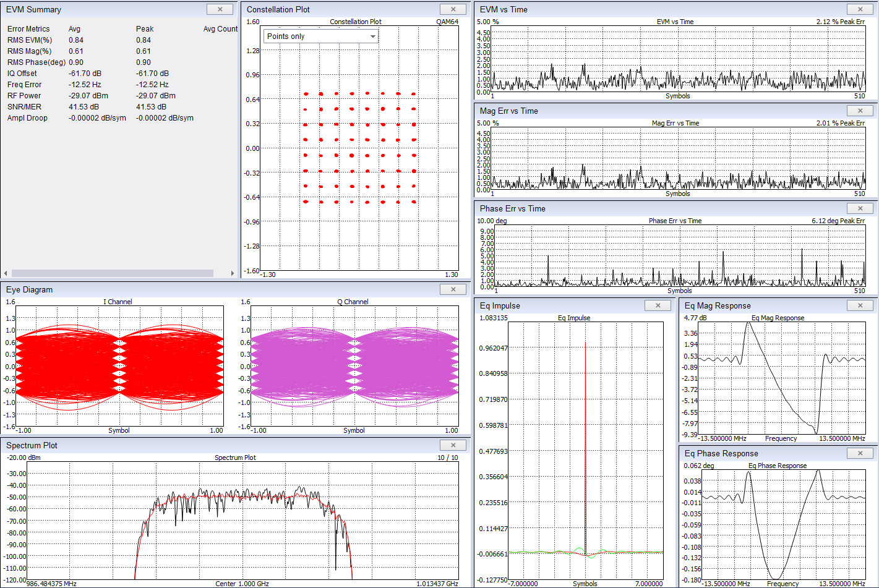Close the EVM vs Time panel
Image resolution: width=879 pixels, height=588 pixels.
[x=860, y=9]
